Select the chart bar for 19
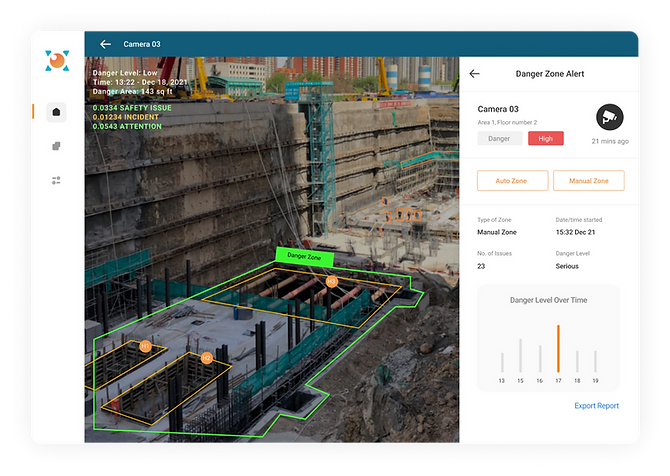670x476 pixels. pos(595,361)
